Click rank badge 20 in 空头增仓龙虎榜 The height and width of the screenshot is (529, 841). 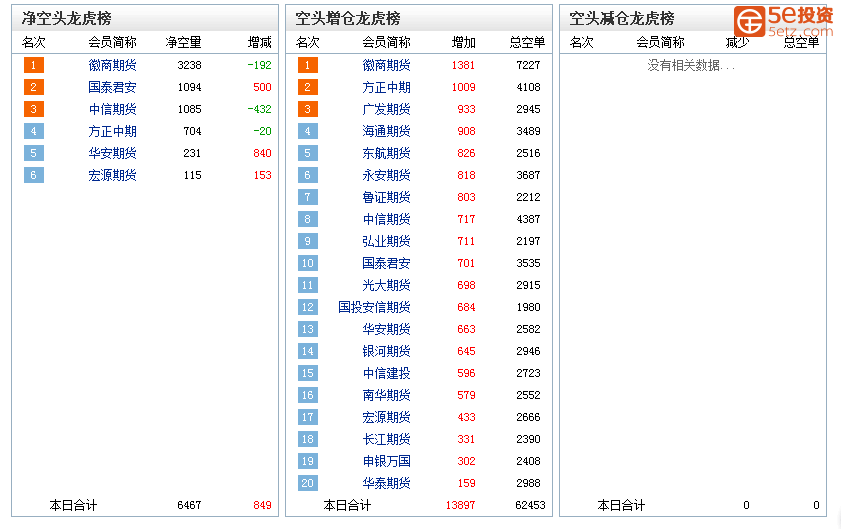click(x=308, y=483)
